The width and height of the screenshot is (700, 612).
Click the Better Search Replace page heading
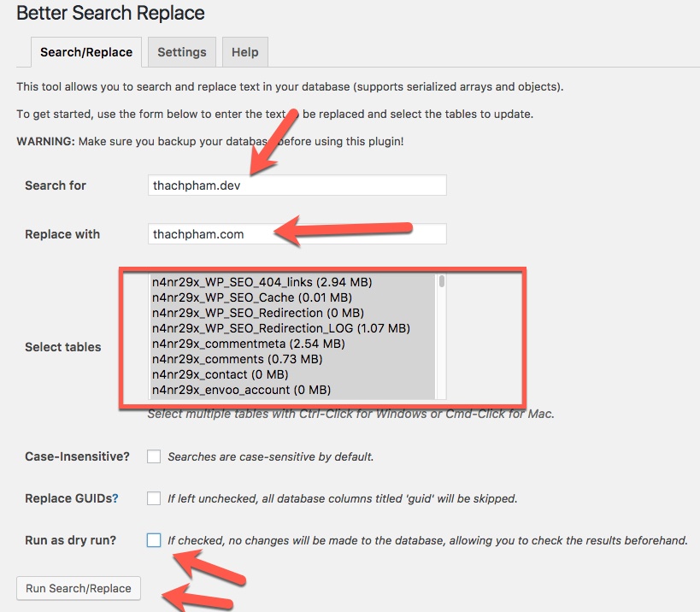tap(110, 14)
